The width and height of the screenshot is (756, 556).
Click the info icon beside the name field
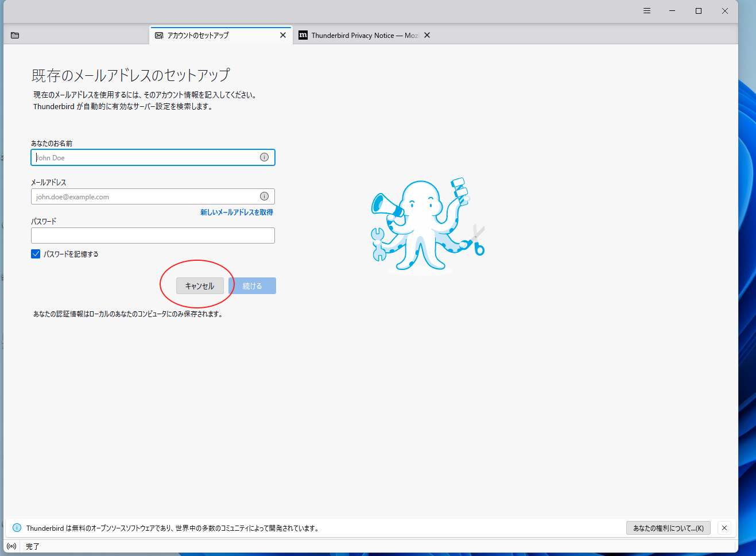(x=264, y=157)
